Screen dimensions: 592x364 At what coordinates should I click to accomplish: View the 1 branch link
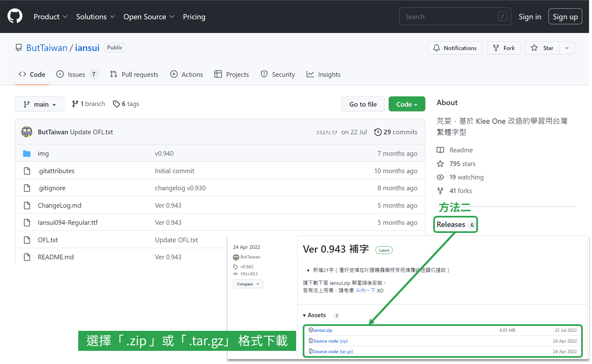point(88,104)
